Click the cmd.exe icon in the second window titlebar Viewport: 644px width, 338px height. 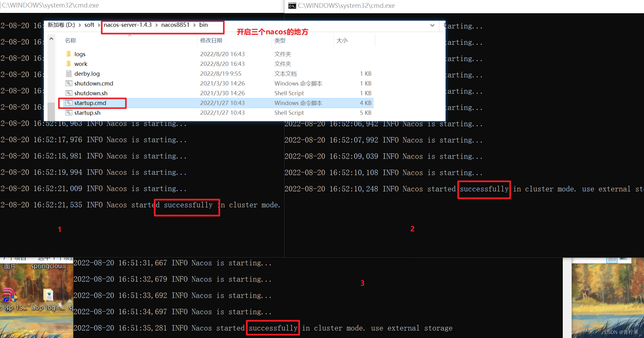[292, 5]
